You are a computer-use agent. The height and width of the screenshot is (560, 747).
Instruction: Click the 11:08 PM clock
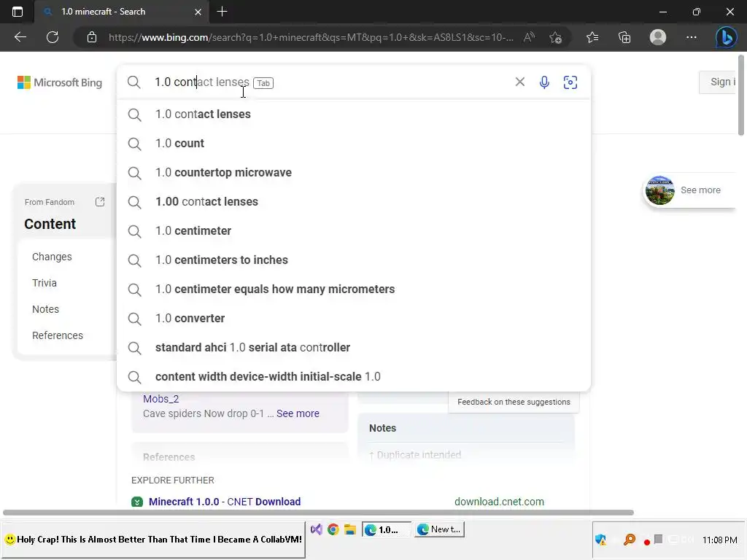(719, 540)
